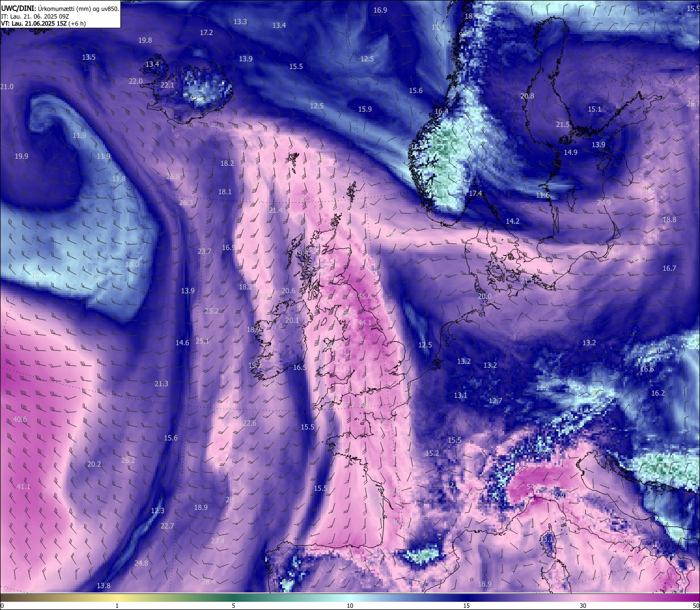This screenshot has width=700, height=610.
Task: Click the 20.8 value over Sweden
Action: (527, 96)
